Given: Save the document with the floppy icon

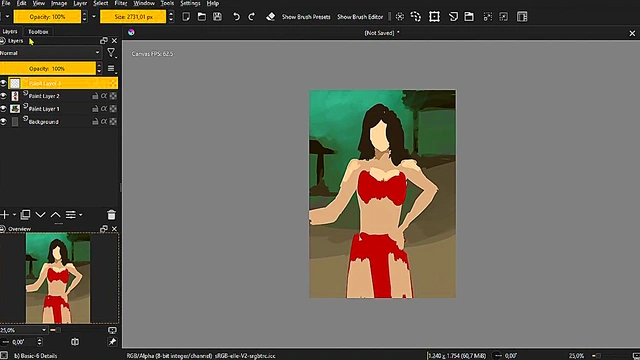Looking at the screenshot, I should [218, 17].
